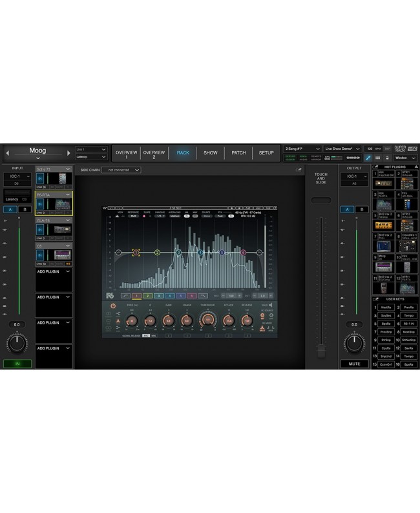Click the lock icon in top toolbar
Image resolution: width=420 pixels, height=513 pixels.
(387, 158)
